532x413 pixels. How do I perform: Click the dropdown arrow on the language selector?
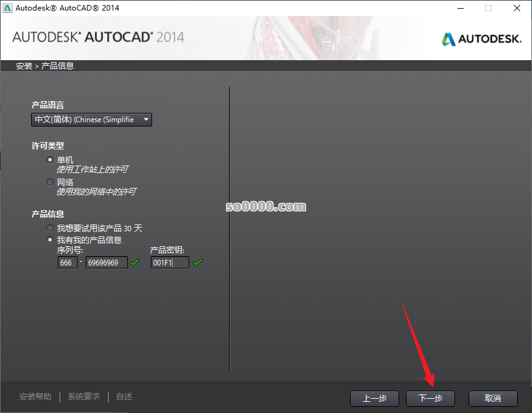point(147,119)
